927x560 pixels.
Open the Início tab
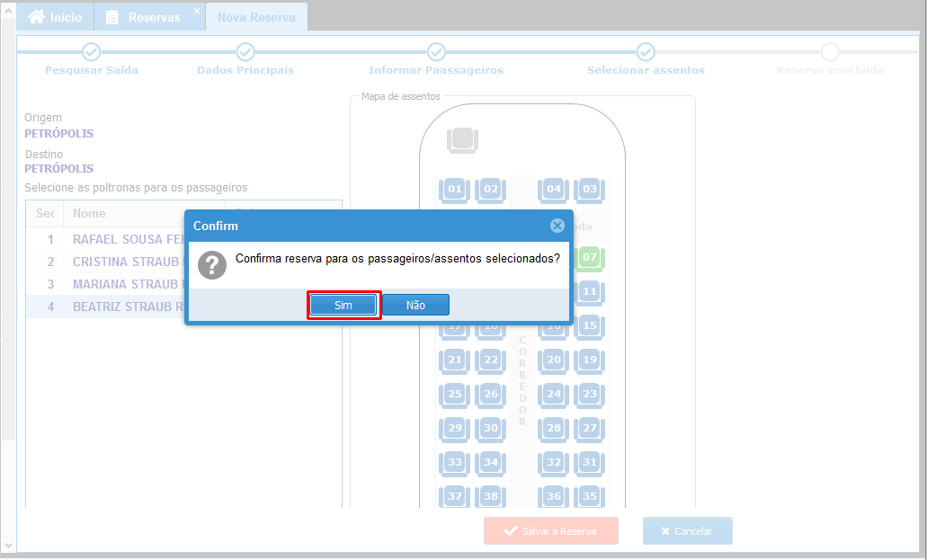[x=55, y=17]
